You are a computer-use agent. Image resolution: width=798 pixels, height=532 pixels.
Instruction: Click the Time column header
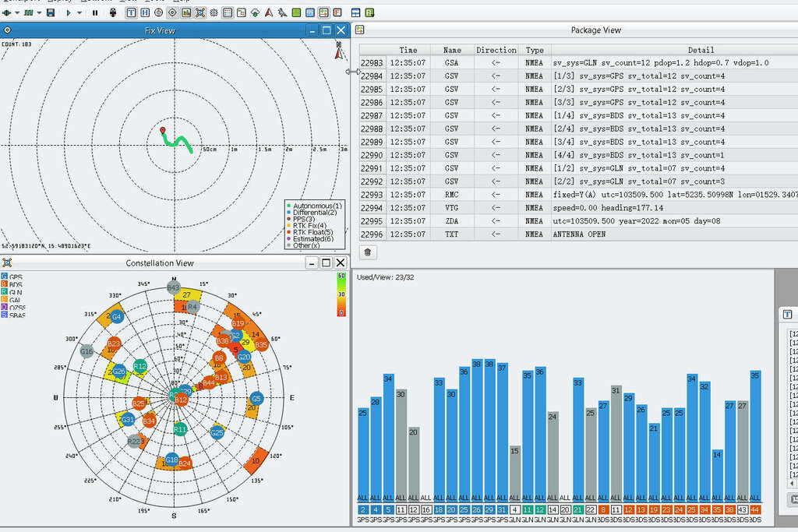pyautogui.click(x=408, y=50)
